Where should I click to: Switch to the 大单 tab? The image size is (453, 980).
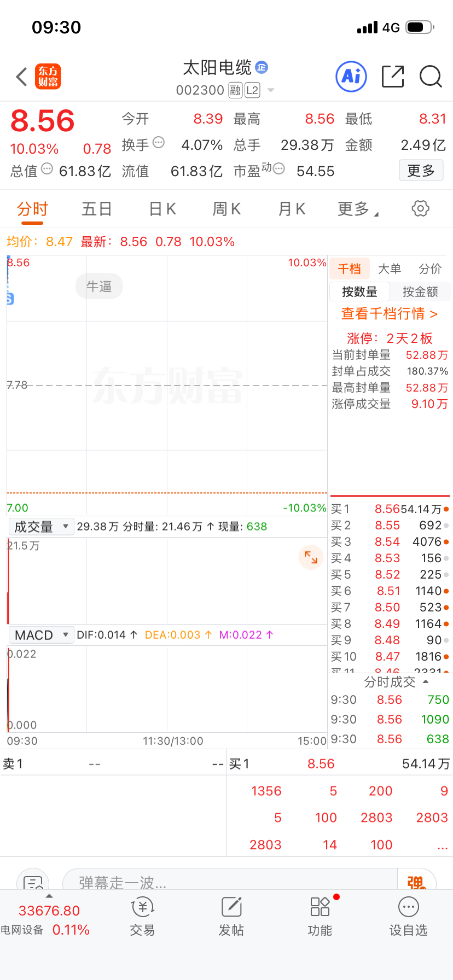pos(390,269)
